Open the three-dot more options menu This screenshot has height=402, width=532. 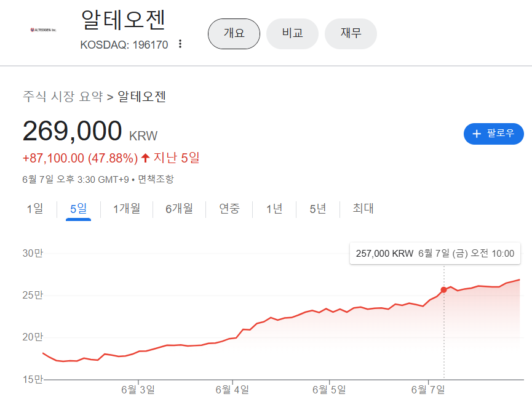click(x=180, y=44)
